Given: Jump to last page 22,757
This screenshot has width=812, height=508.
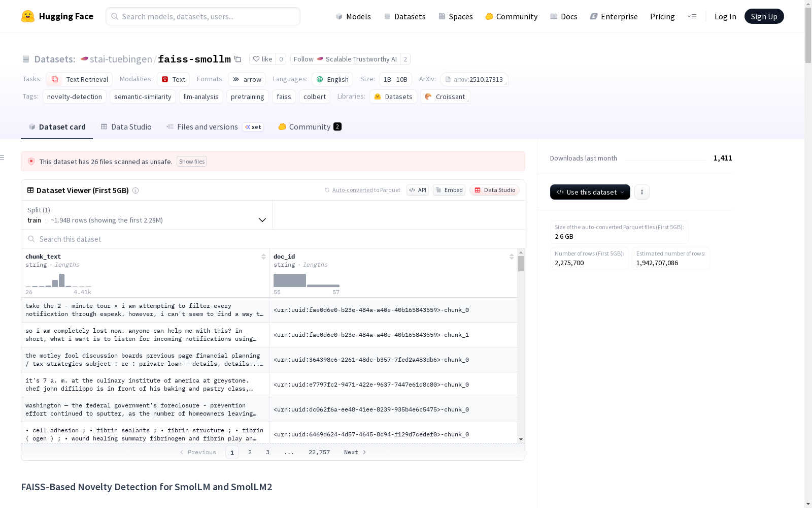Looking at the screenshot, I should [x=319, y=452].
